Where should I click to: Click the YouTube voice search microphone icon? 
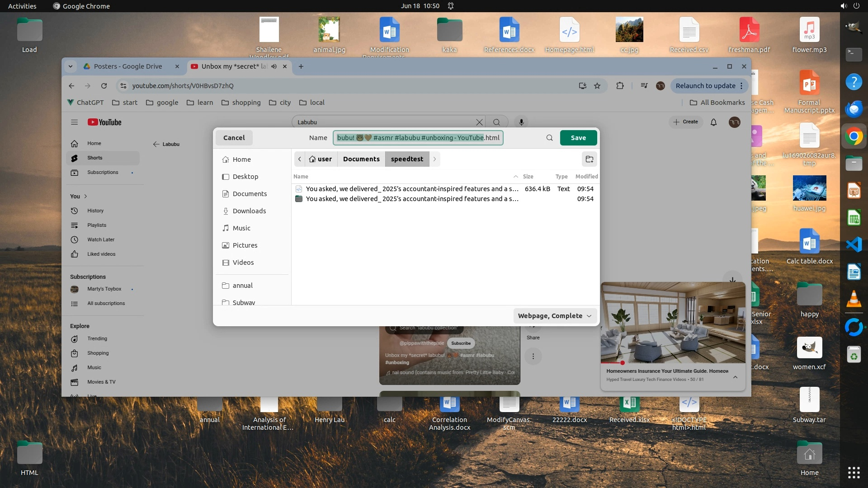pos(521,122)
